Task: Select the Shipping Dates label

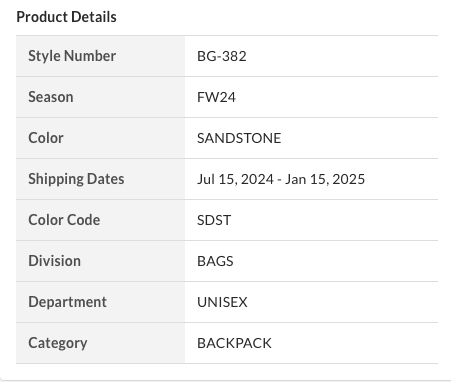Action: (76, 179)
